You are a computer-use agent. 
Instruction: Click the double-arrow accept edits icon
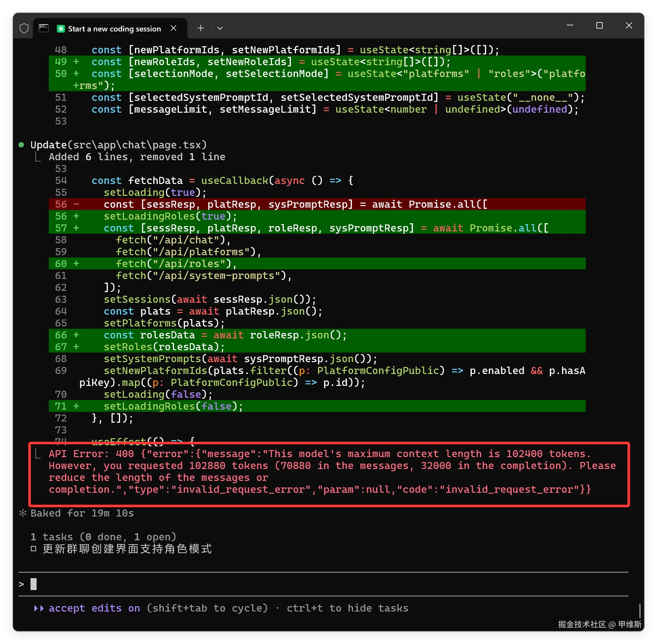39,608
